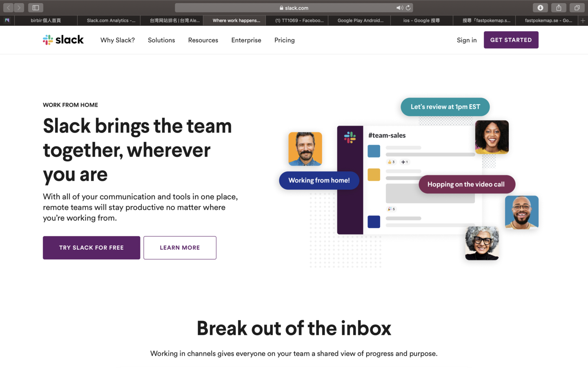Switch to the birbir tab
Image resolution: width=588 pixels, height=368 pixels.
(46, 20)
